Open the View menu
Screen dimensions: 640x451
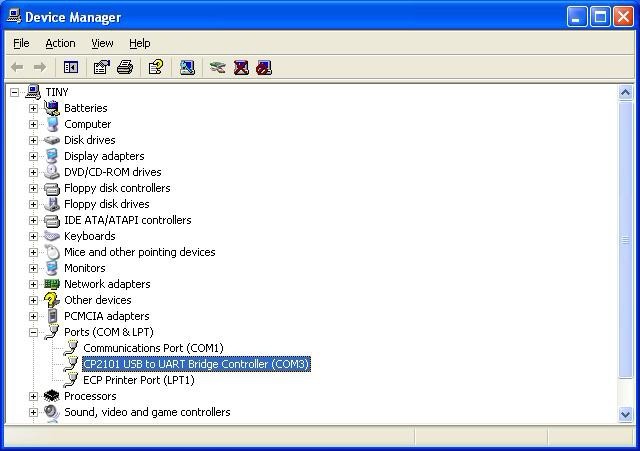pyautogui.click(x=102, y=43)
